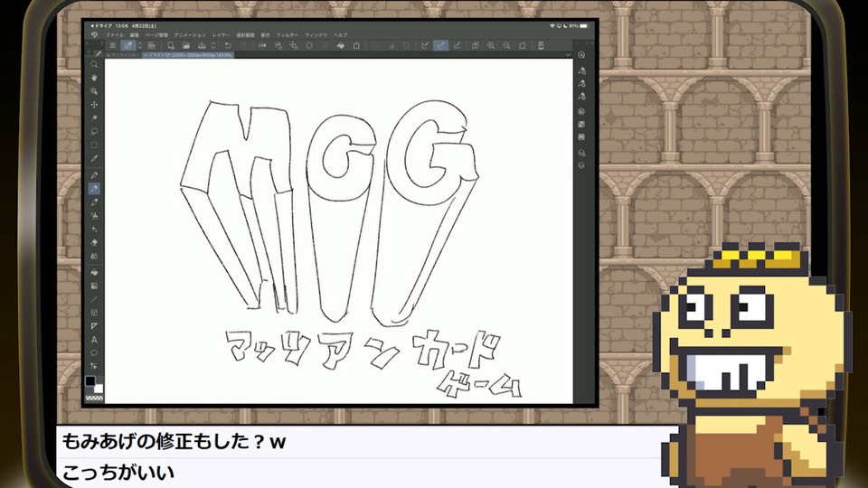Viewport: 868px width, 488px height.
Task: Pick the black foreground color swatch
Action: [90, 380]
